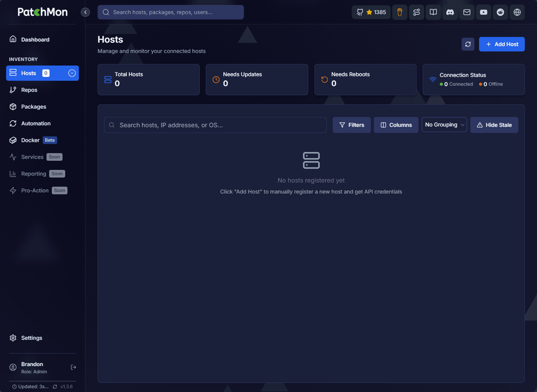This screenshot has width=537, height=392.
Task: Go to Dashboard in the sidebar
Action: (x=42, y=40)
